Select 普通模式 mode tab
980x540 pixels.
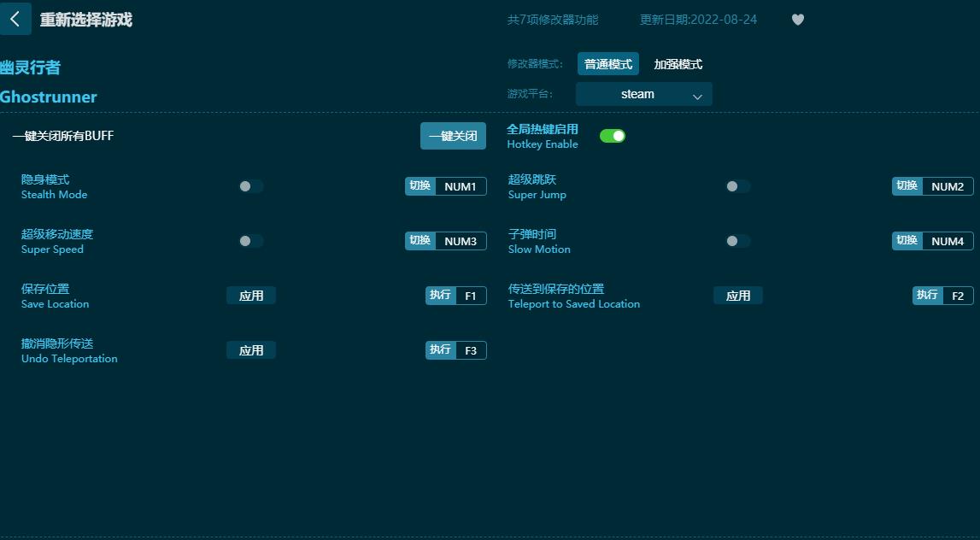(x=608, y=64)
